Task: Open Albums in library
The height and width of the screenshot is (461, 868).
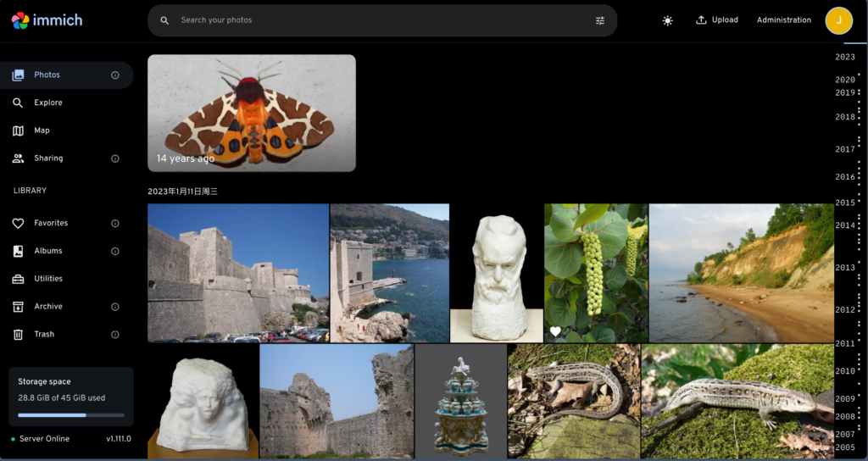Action: pyautogui.click(x=66, y=251)
